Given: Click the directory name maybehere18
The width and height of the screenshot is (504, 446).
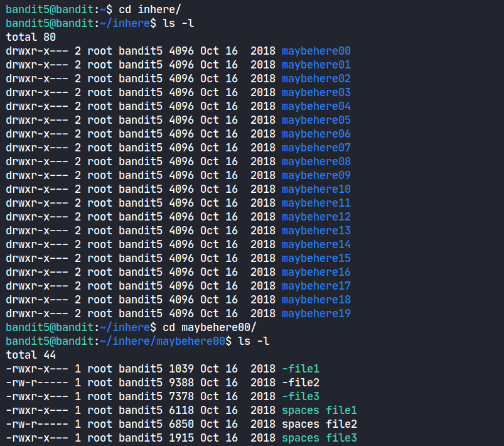Looking at the screenshot, I should (316, 300).
